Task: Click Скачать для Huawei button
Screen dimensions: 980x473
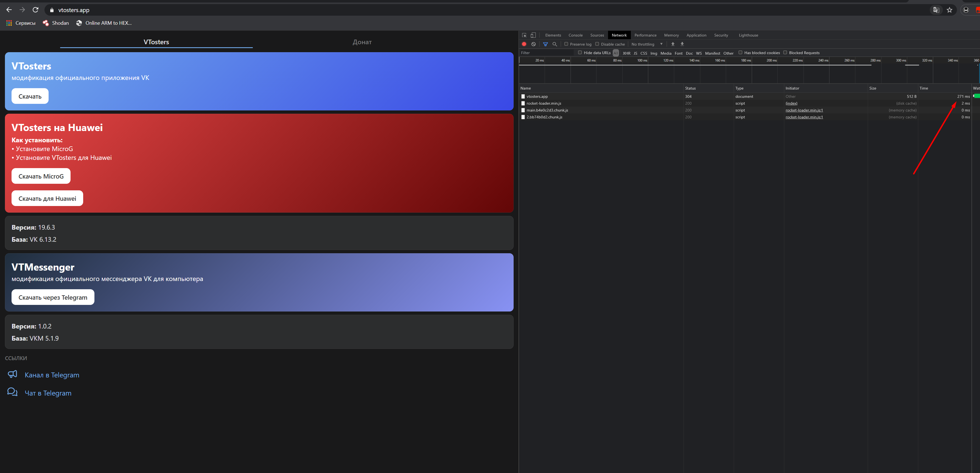Action: 47,198
